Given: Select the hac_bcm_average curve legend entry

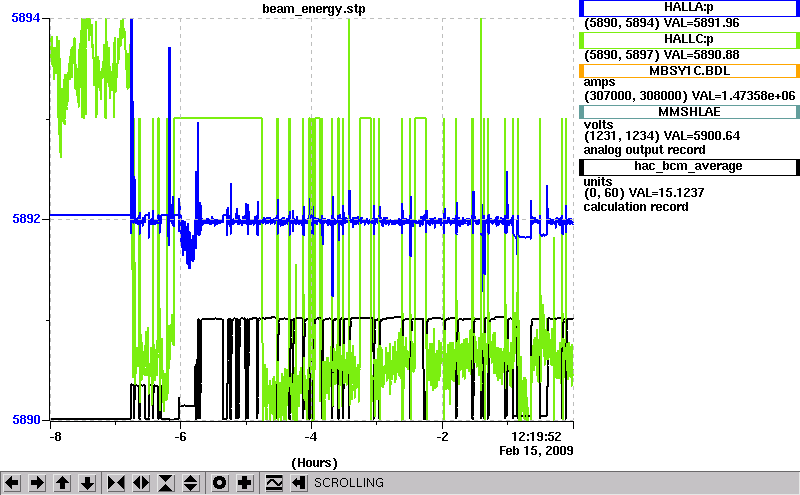Looking at the screenshot, I should pos(689,166).
